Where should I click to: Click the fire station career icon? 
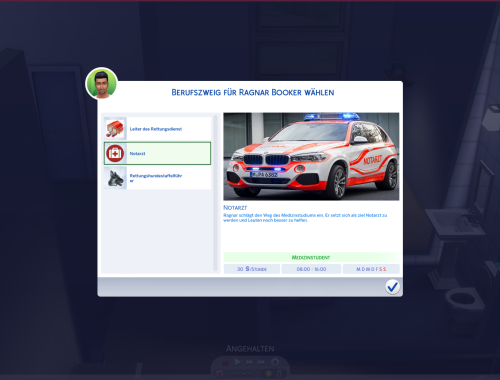pos(115,129)
